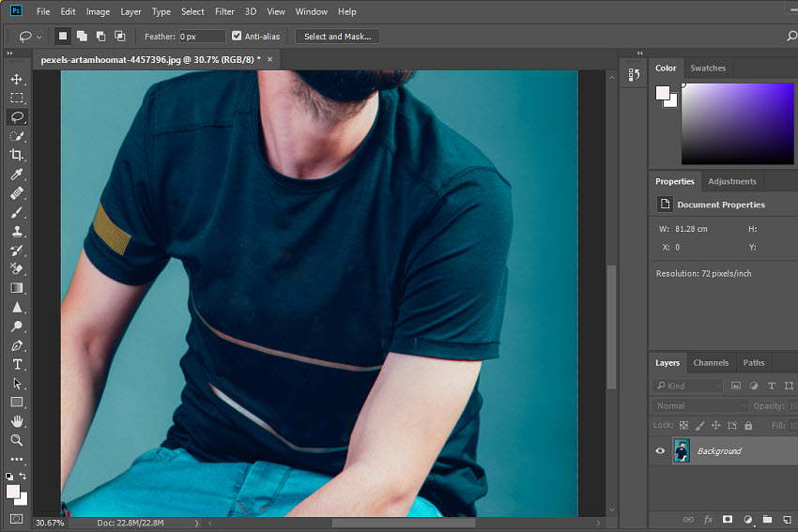Select the Path Selection tool

[17, 384]
